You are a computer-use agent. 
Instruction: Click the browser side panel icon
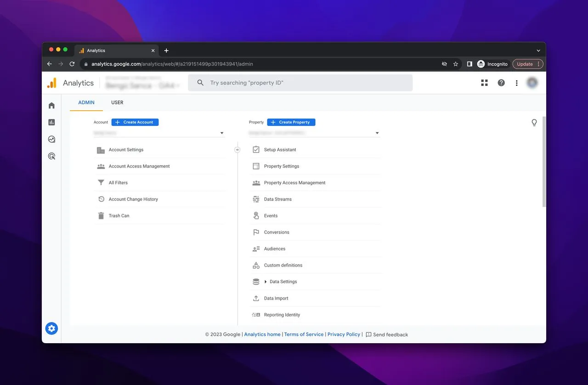tap(469, 64)
